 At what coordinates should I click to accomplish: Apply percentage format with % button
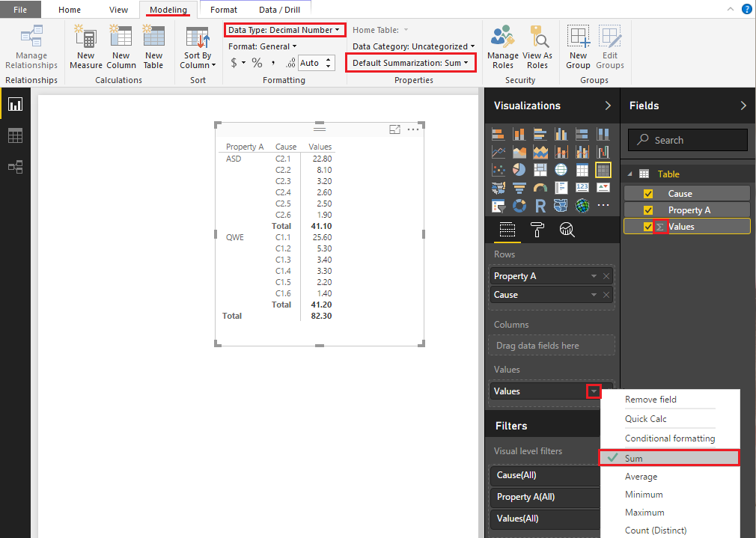[257, 63]
